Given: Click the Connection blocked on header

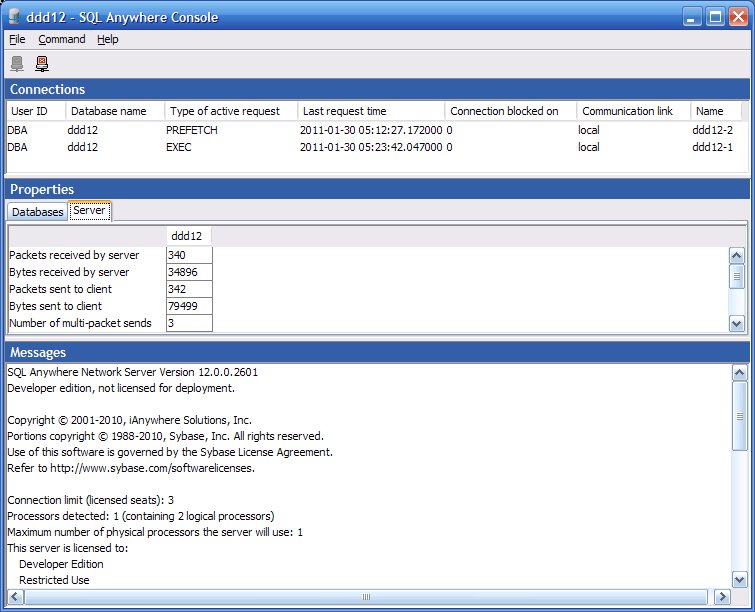Looking at the screenshot, I should (511, 111).
